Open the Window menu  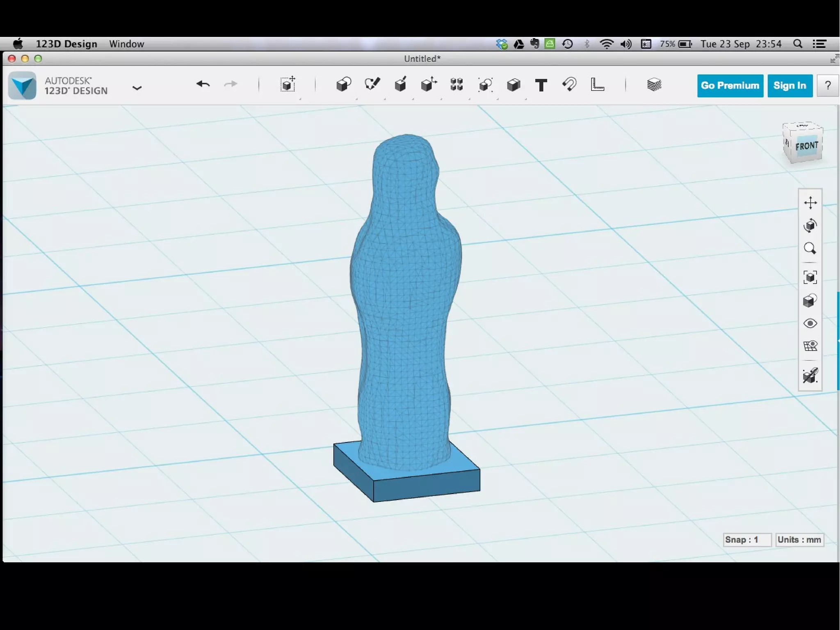coord(126,44)
